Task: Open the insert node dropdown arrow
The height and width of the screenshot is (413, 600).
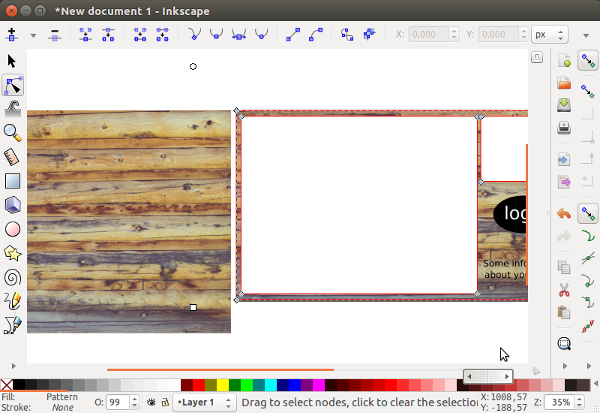Action: click(32, 34)
